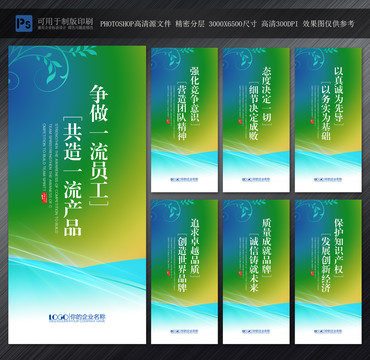Screen dimensions: 370x360
Task: Click the blue Ps Photoshop icon
Action: [x=24, y=23]
